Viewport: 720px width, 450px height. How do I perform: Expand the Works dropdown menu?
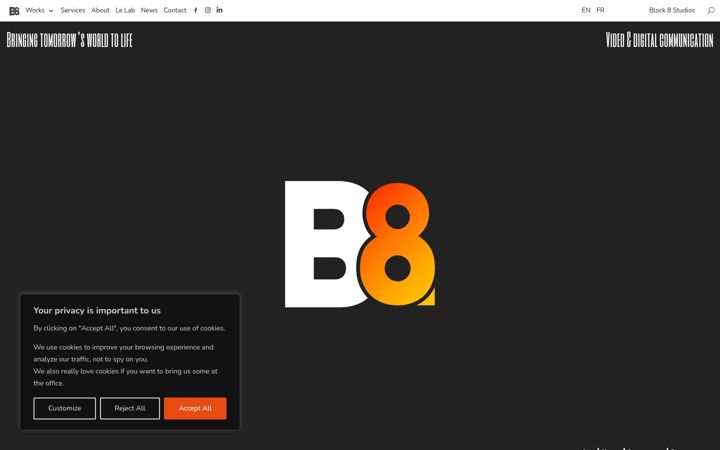(39, 10)
